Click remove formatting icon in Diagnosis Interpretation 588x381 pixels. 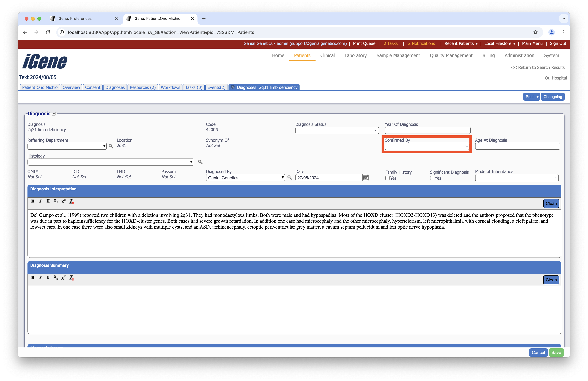pyautogui.click(x=71, y=201)
